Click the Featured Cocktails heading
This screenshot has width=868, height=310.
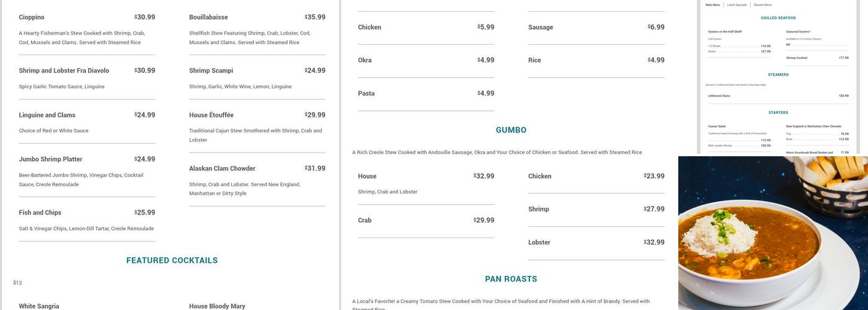(172, 260)
